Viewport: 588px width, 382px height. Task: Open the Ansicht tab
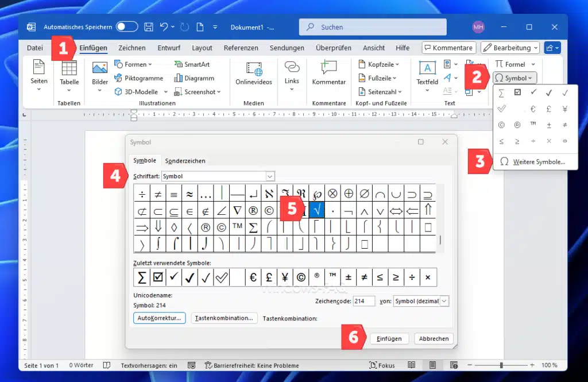pyautogui.click(x=374, y=48)
